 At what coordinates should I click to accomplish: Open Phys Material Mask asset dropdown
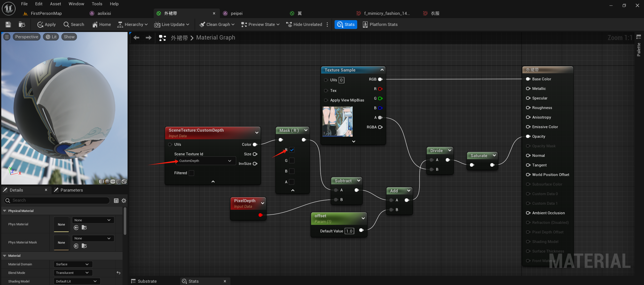(x=93, y=238)
